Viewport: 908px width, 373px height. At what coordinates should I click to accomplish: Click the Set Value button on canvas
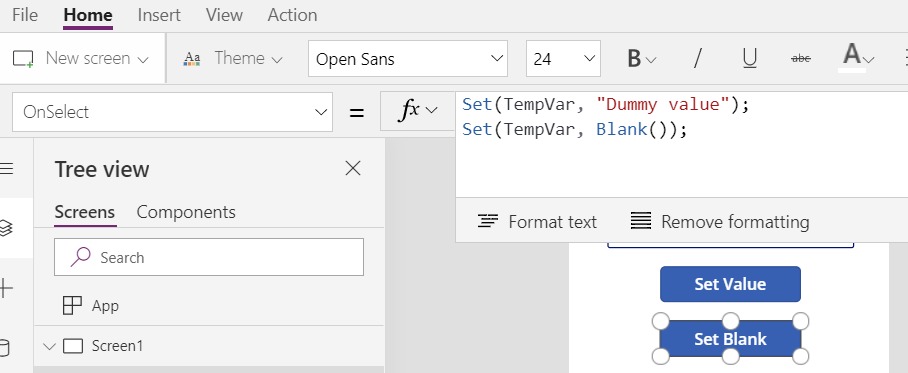pos(730,284)
